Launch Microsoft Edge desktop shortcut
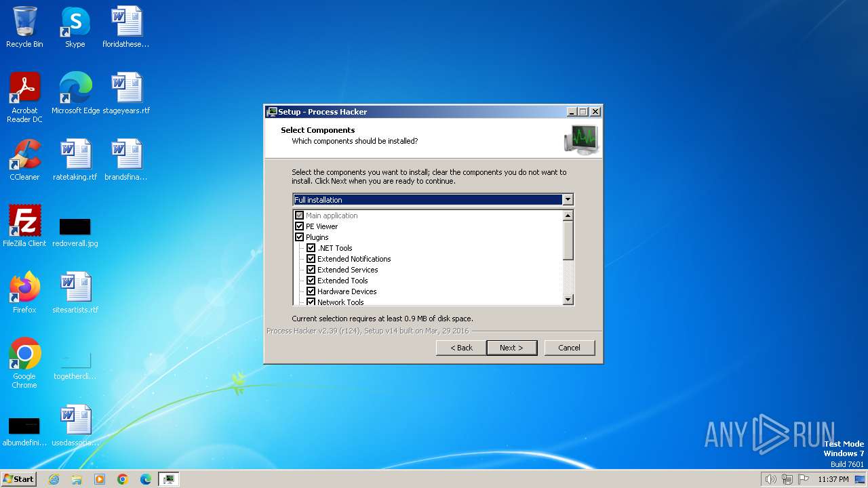 pos(75,94)
